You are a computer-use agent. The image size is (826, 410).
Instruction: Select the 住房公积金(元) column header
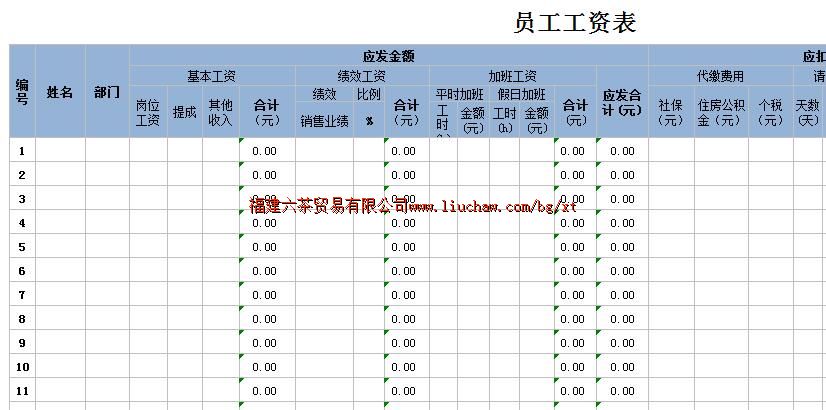click(x=721, y=113)
